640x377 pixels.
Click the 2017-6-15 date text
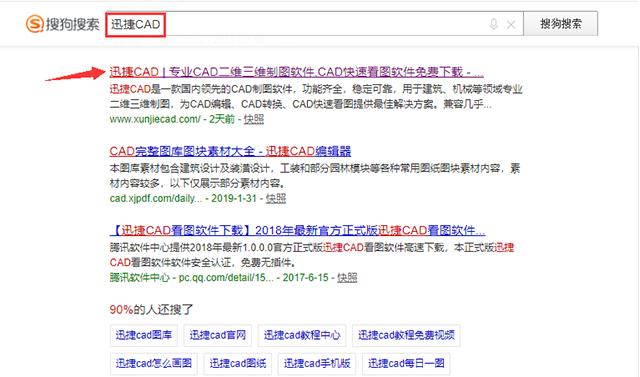(x=305, y=277)
